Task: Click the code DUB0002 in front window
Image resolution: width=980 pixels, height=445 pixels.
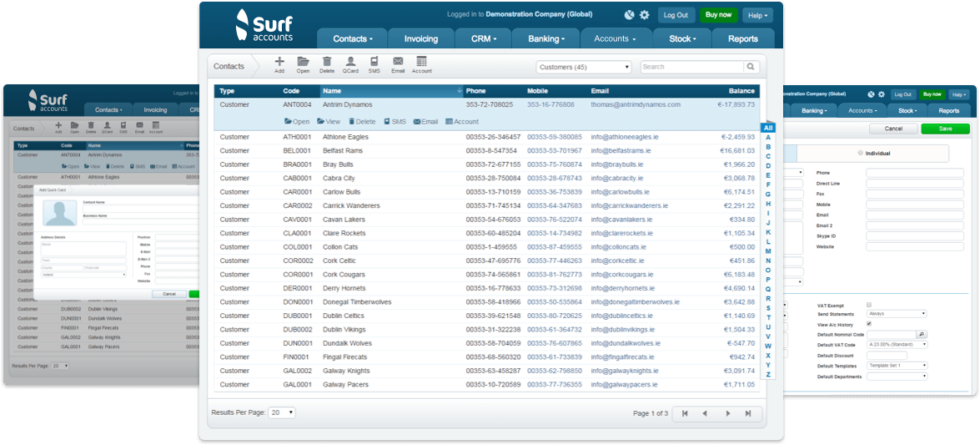Action: click(x=298, y=330)
